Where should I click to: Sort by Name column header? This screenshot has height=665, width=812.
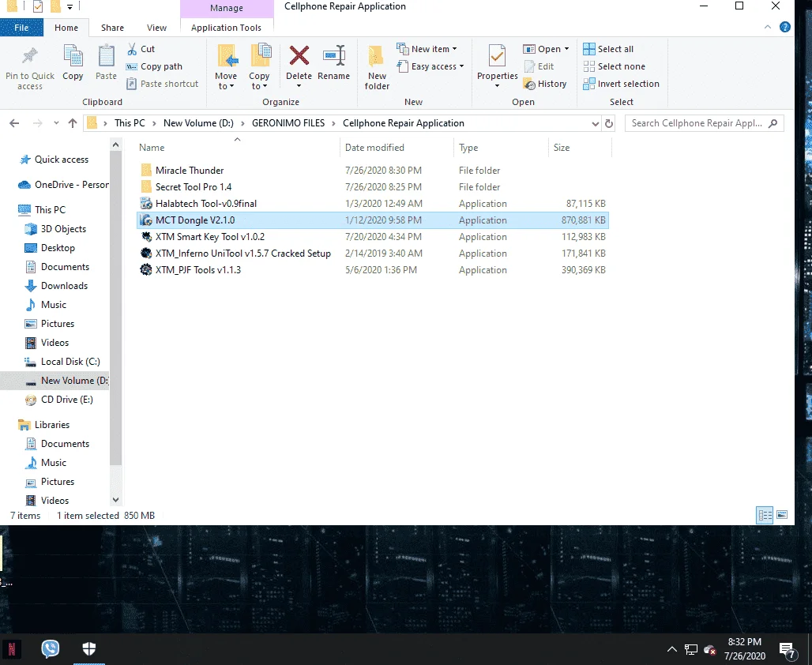[x=151, y=148]
